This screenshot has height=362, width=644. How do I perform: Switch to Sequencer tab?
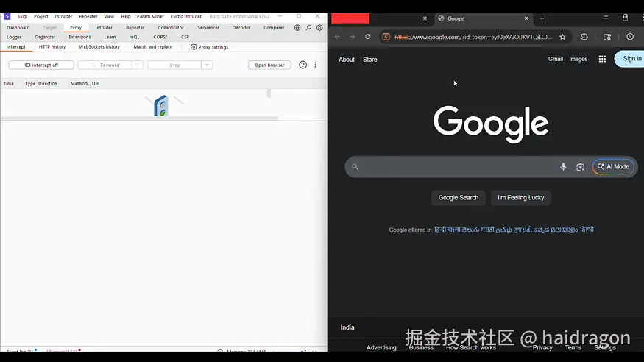coord(208,27)
